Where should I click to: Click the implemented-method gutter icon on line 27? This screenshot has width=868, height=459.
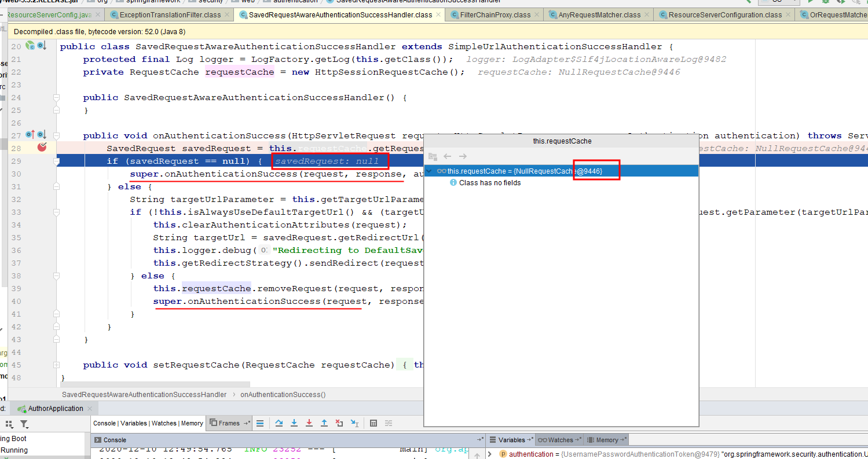point(42,135)
